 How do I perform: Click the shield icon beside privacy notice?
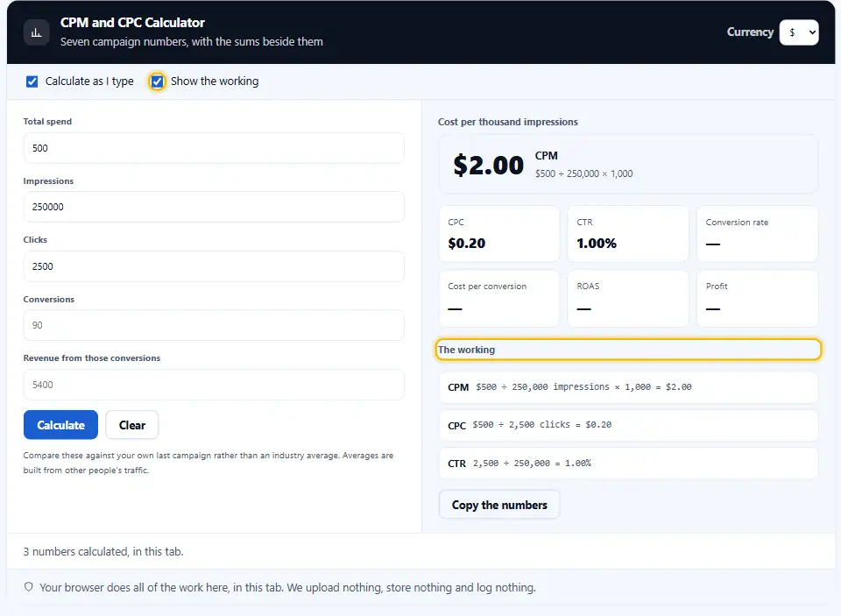28,587
